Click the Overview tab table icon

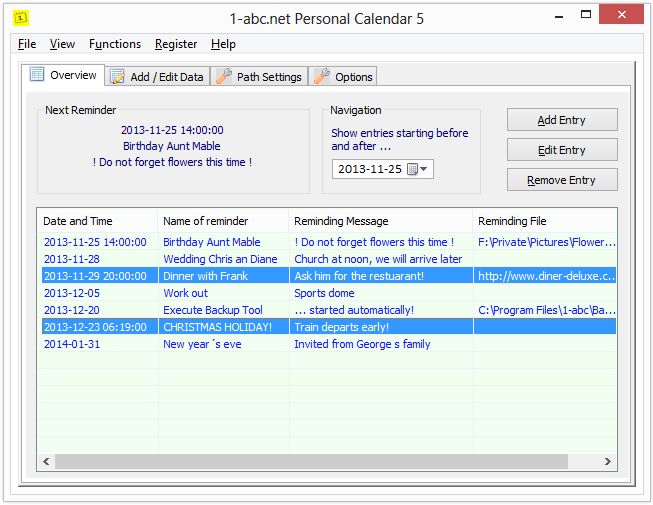tap(37, 75)
